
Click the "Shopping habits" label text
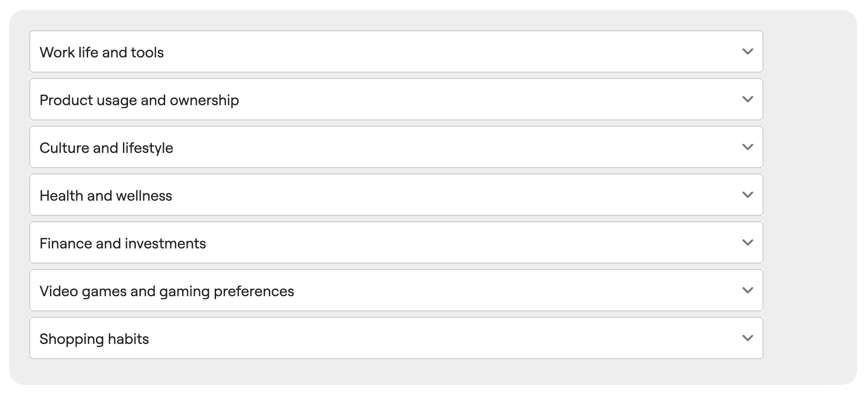click(94, 339)
